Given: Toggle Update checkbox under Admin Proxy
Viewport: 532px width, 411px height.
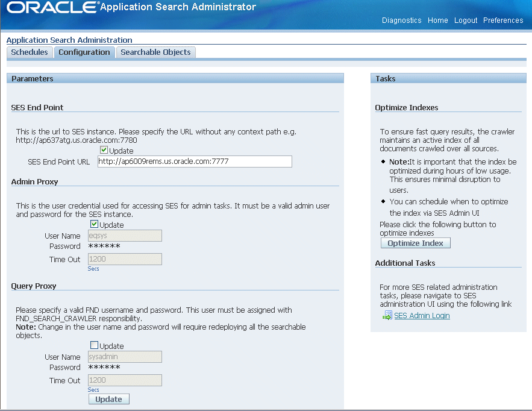Looking at the screenshot, I should (x=95, y=224).
